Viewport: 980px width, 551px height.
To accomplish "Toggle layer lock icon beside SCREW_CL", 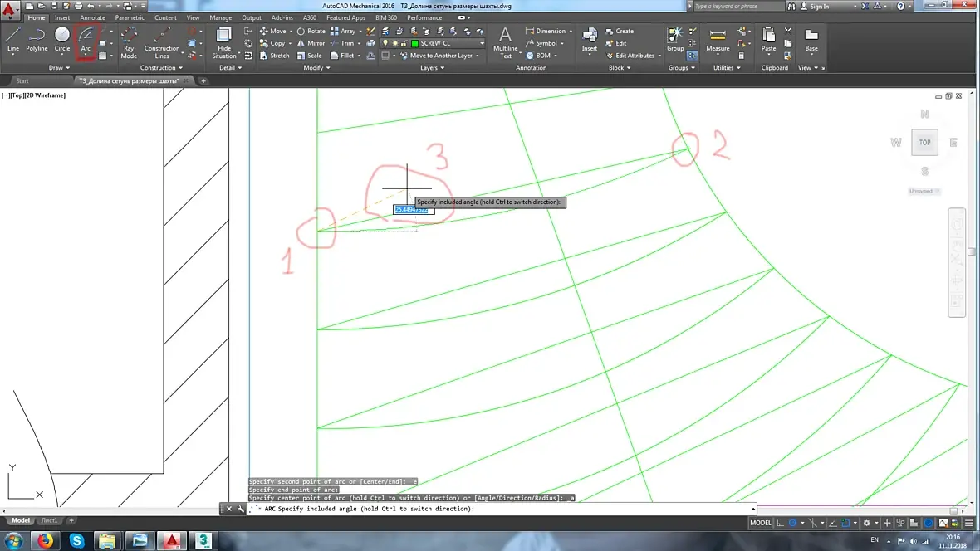I will point(403,43).
